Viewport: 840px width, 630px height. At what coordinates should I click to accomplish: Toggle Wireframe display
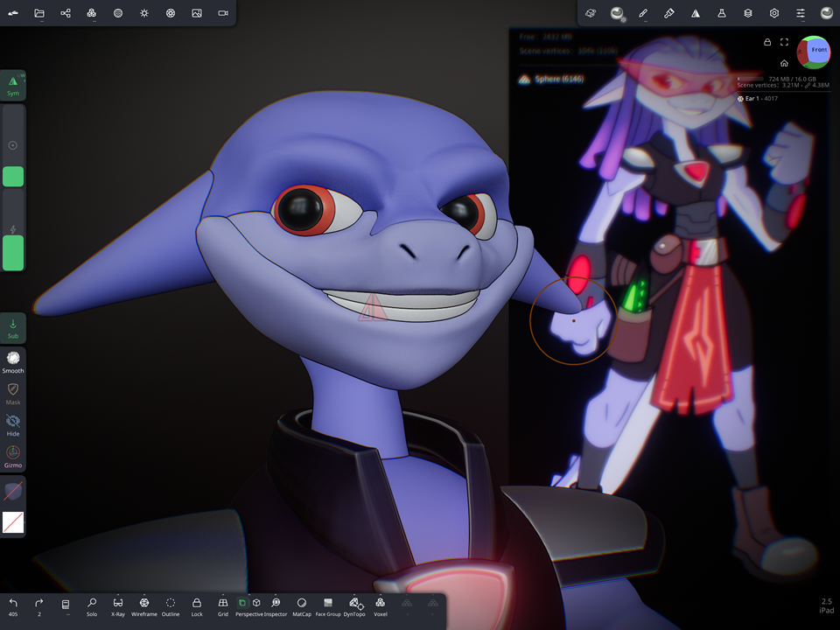(x=144, y=607)
